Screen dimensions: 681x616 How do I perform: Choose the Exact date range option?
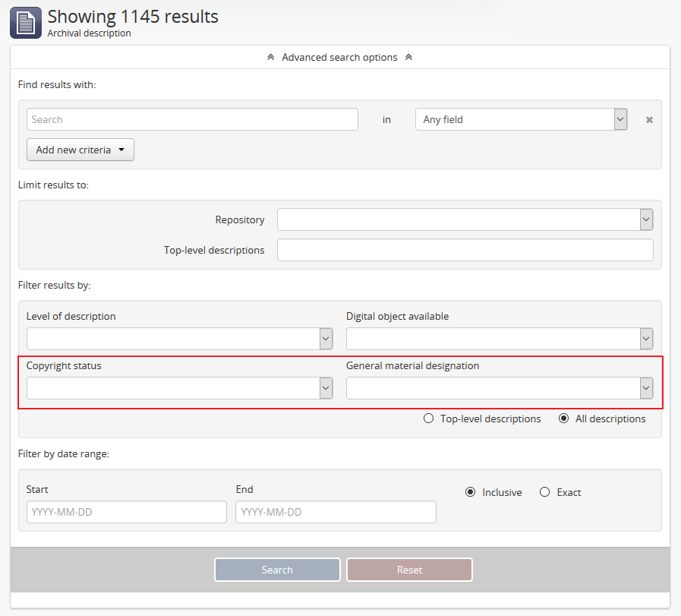(x=544, y=492)
